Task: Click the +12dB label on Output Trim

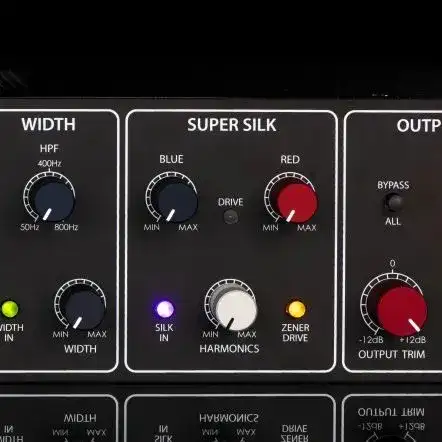Action: pyautogui.click(x=412, y=340)
